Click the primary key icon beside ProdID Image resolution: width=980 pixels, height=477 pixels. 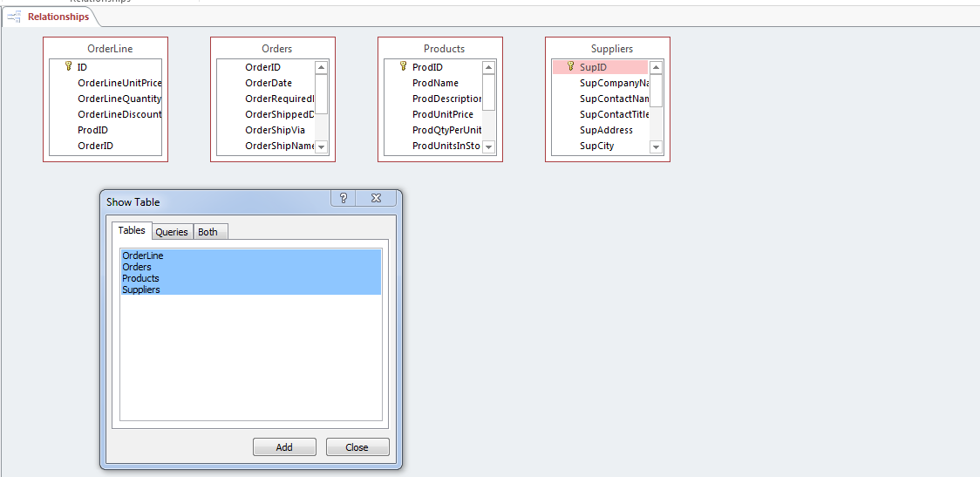click(403, 66)
